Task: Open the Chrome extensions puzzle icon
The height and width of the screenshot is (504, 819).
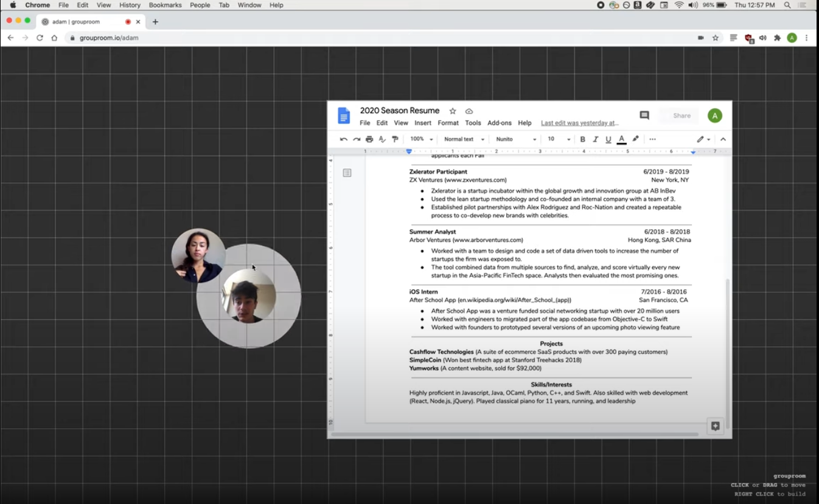Action: click(x=777, y=38)
